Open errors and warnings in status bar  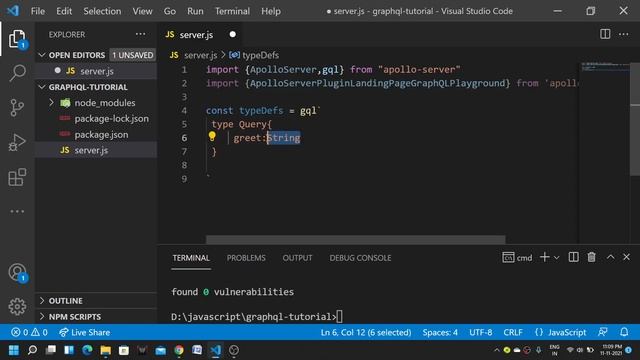click(29, 332)
